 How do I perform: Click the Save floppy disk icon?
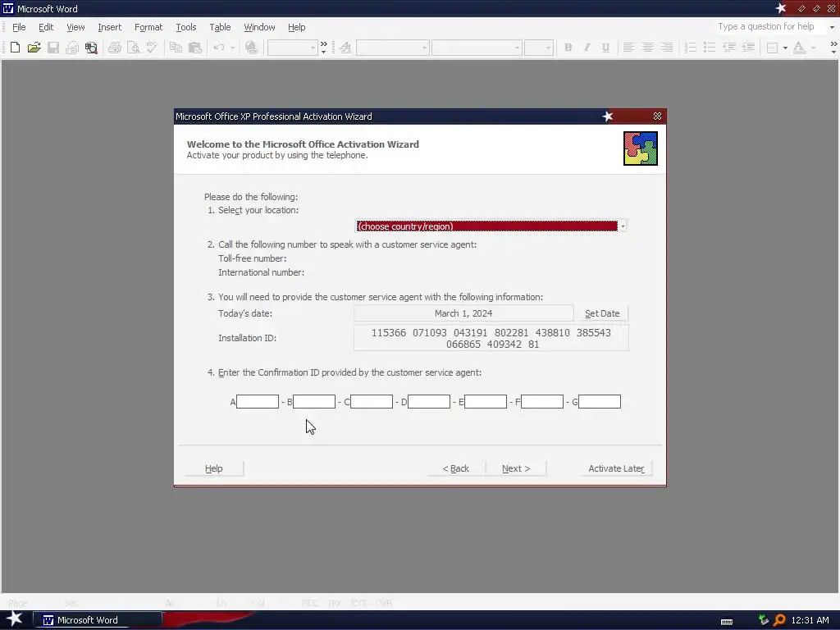tap(53, 48)
